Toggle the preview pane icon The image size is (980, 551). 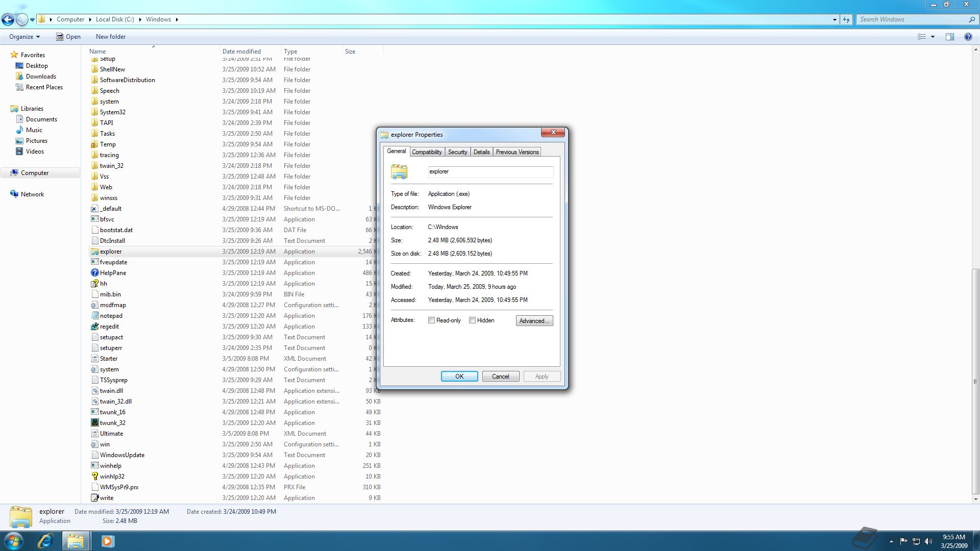pyautogui.click(x=949, y=37)
